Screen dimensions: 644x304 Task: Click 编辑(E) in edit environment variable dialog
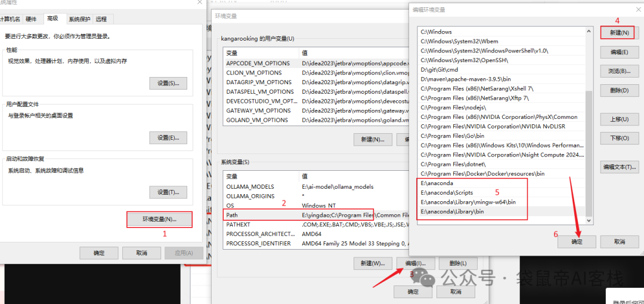pyautogui.click(x=620, y=52)
